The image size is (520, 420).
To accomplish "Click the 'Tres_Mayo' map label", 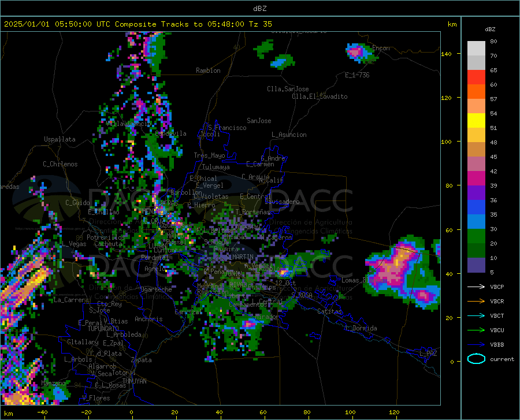I will pyautogui.click(x=209, y=155).
